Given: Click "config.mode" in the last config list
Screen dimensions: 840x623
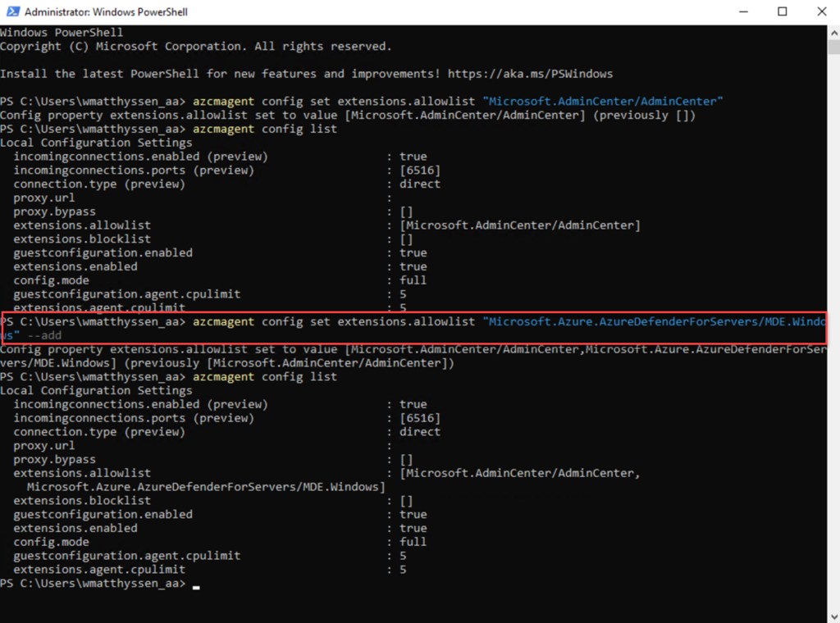Looking at the screenshot, I should 51,542.
